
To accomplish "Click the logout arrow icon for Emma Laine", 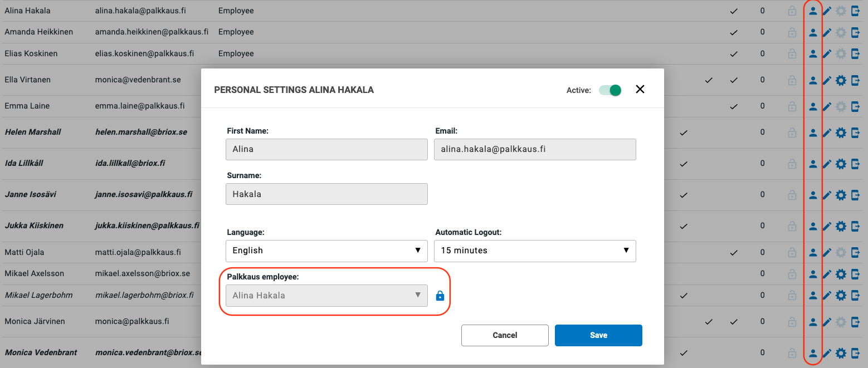I will [855, 106].
